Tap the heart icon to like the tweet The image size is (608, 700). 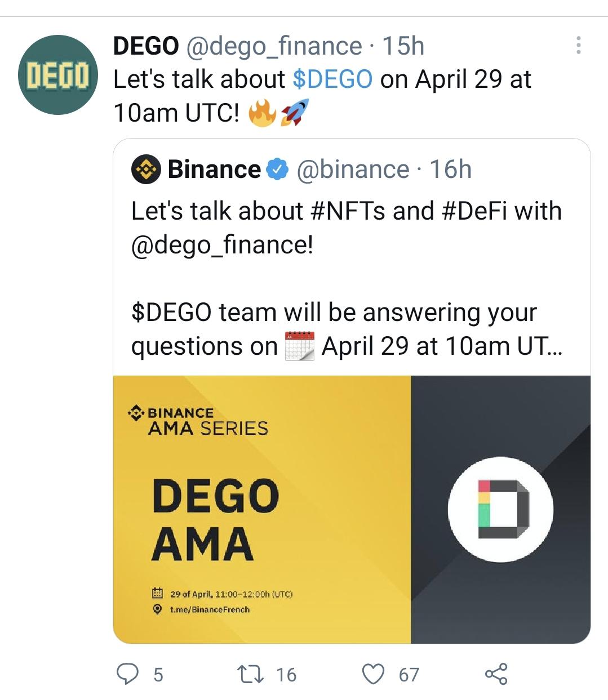pyautogui.click(x=375, y=673)
